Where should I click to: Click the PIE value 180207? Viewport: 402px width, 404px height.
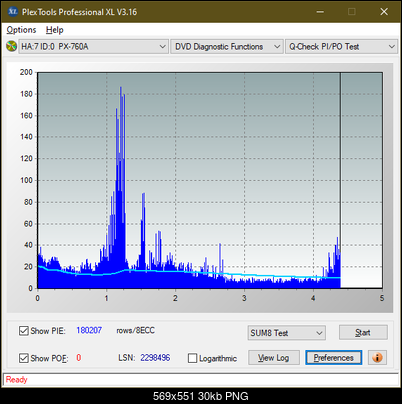[x=89, y=330]
